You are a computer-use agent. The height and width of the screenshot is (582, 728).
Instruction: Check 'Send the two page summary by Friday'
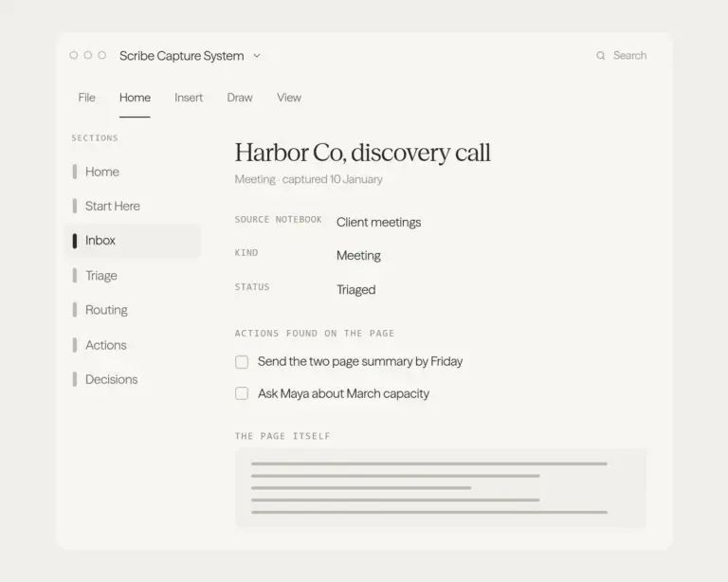point(242,361)
